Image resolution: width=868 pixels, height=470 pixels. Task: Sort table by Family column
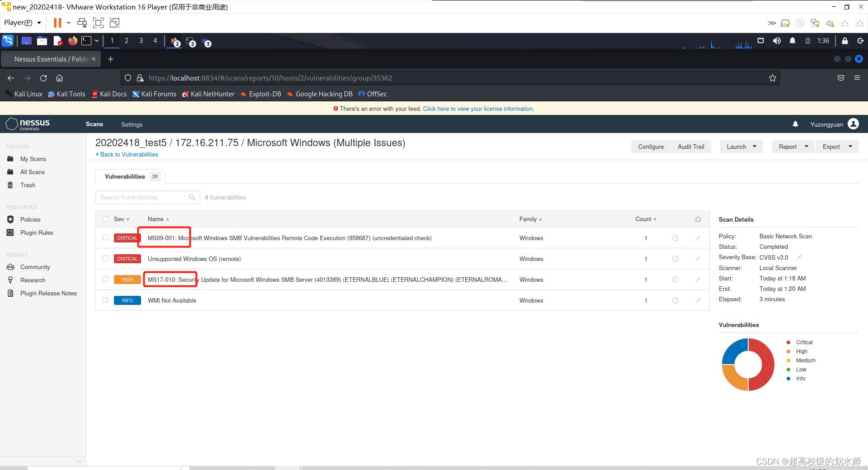pyautogui.click(x=530, y=219)
